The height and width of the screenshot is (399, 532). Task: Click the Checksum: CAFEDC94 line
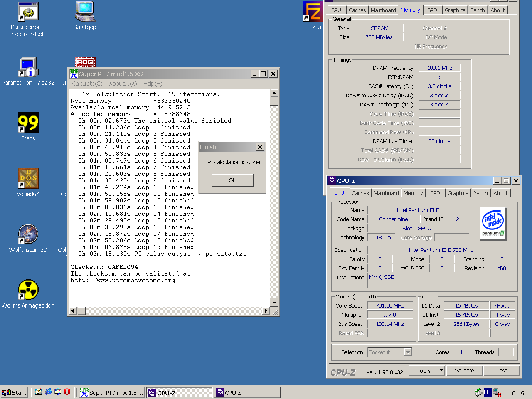coord(104,267)
